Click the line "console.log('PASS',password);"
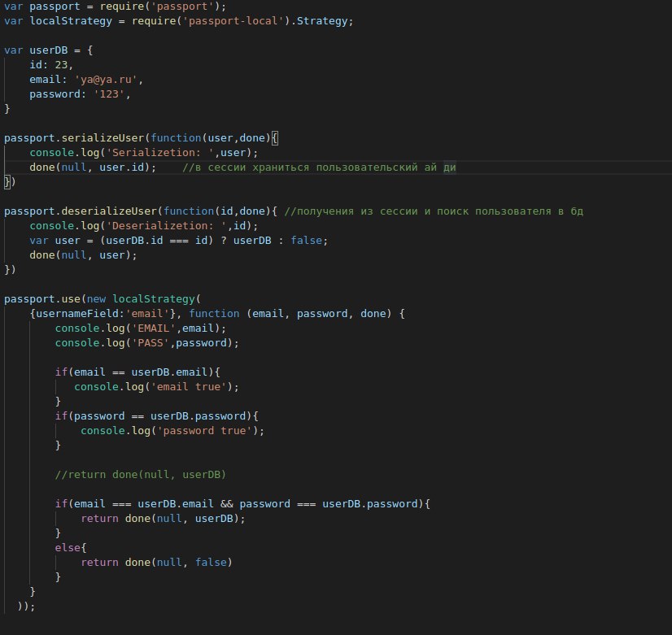Image resolution: width=672 pixels, height=635 pixels. pyautogui.click(x=146, y=342)
